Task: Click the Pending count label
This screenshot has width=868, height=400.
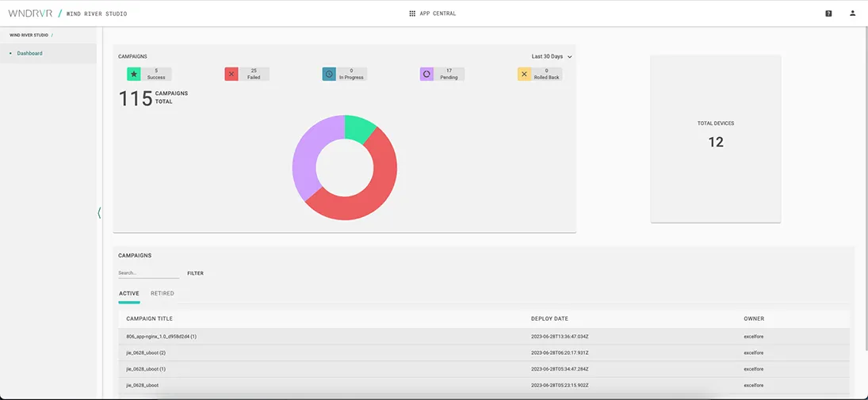Action: [x=449, y=74]
